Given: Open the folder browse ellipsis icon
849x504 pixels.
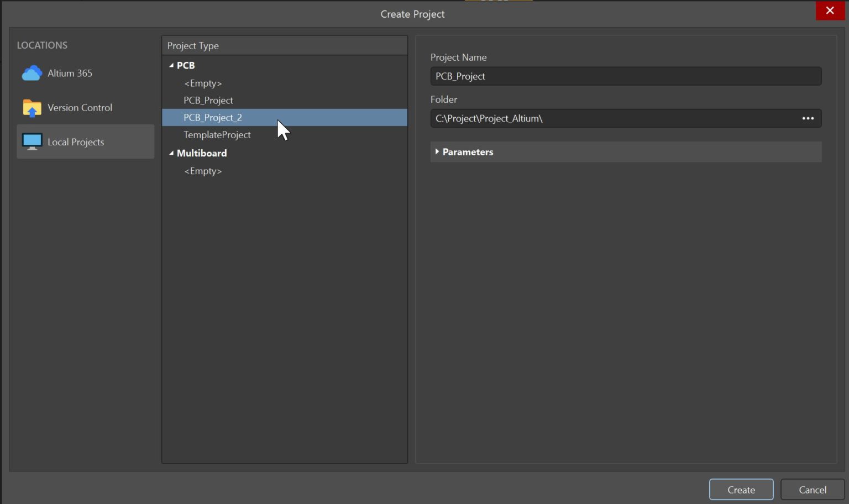Looking at the screenshot, I should tap(808, 118).
